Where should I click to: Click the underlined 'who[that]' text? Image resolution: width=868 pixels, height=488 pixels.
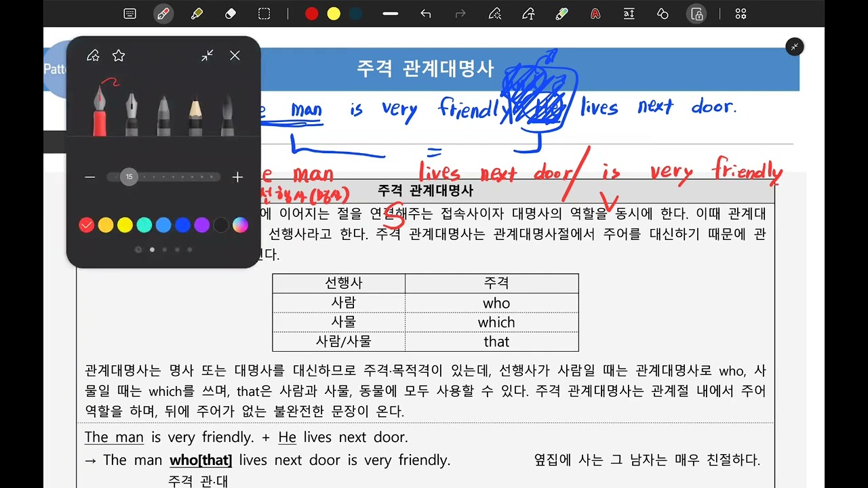[201, 460]
